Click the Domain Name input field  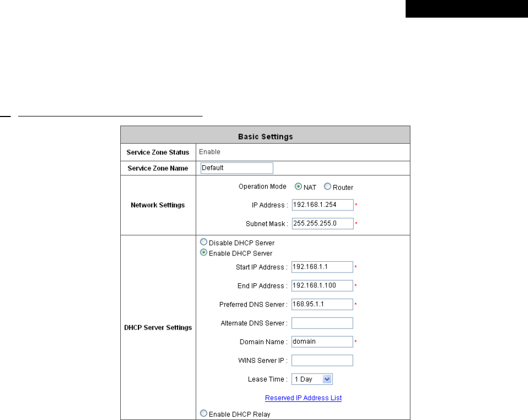click(322, 342)
